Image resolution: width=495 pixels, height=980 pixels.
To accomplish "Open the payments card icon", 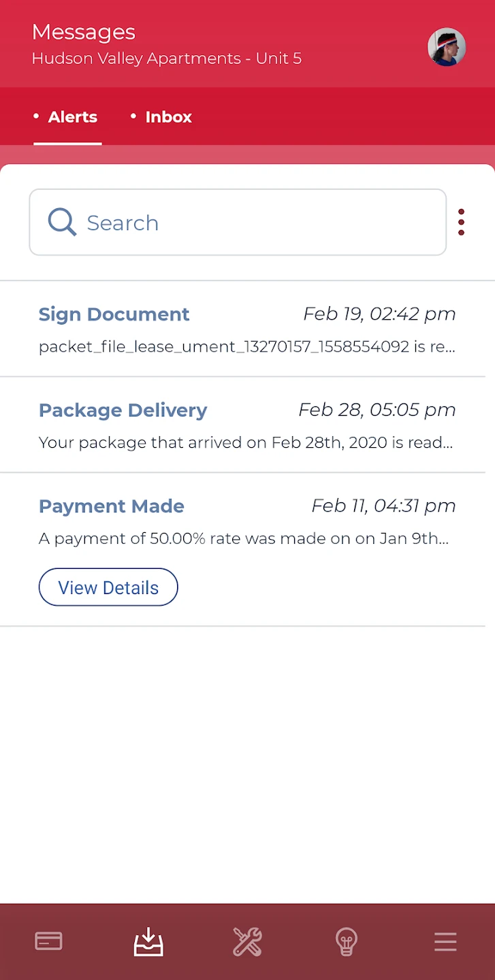I will point(48,941).
